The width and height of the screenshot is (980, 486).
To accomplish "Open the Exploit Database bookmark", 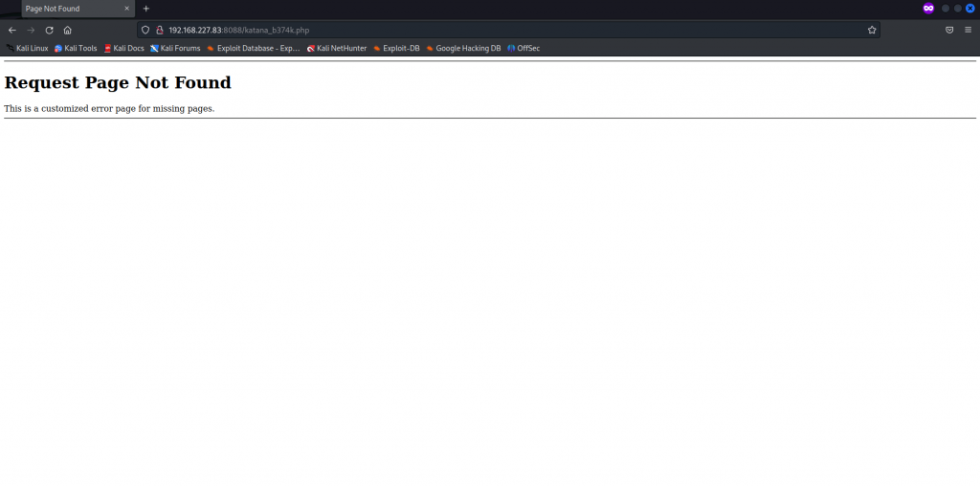I will pos(253,48).
